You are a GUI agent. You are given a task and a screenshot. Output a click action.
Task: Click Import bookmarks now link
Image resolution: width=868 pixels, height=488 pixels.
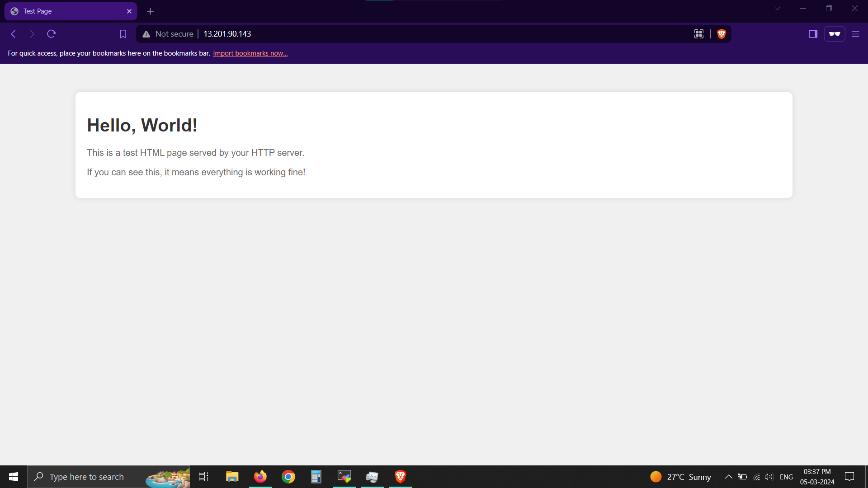click(x=250, y=53)
